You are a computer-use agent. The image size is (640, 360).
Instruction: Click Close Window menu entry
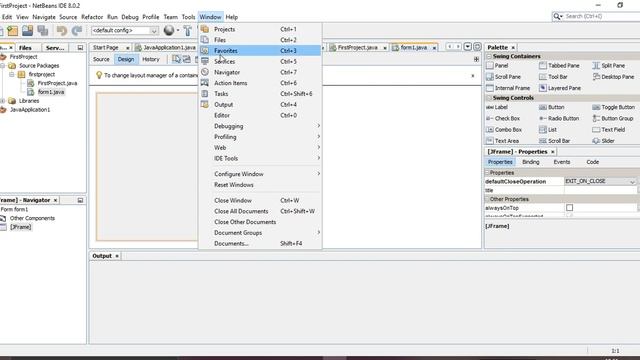pos(260,200)
